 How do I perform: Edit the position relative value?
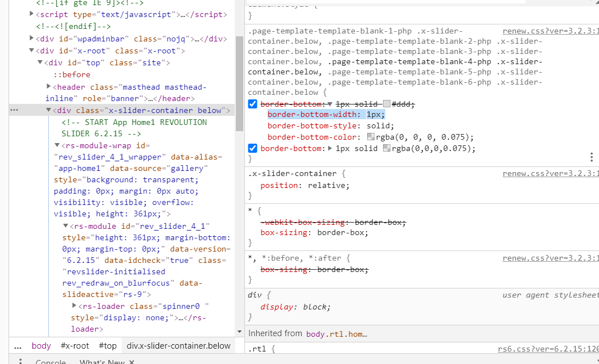[x=327, y=186]
